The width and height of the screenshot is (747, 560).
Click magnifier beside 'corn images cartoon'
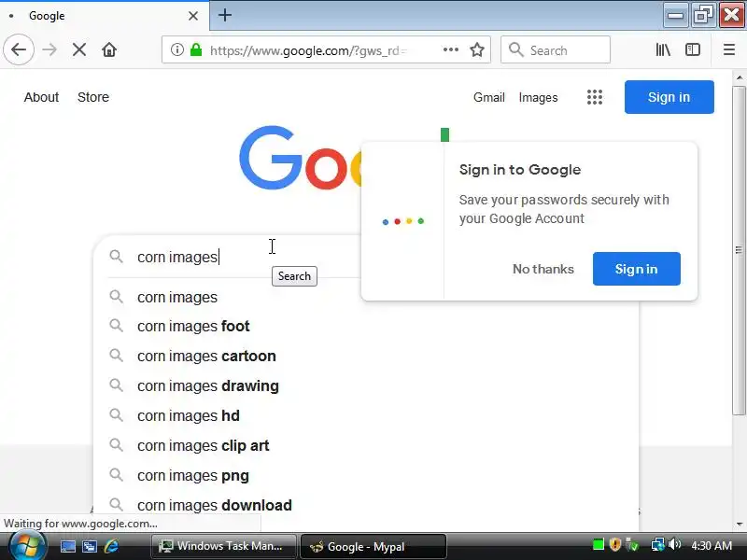(x=116, y=356)
